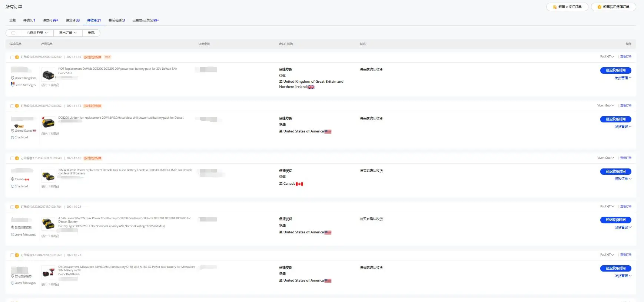This screenshot has width=644, height=302.
Task: Select the checkbox for order dated 2021-10-24
Action: tap(12, 207)
